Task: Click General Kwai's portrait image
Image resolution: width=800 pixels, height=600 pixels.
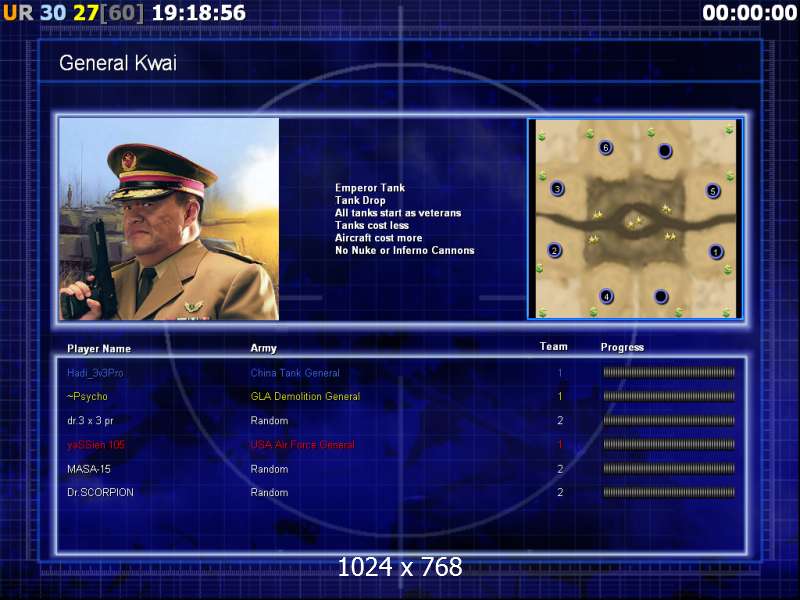Action: click(x=169, y=219)
